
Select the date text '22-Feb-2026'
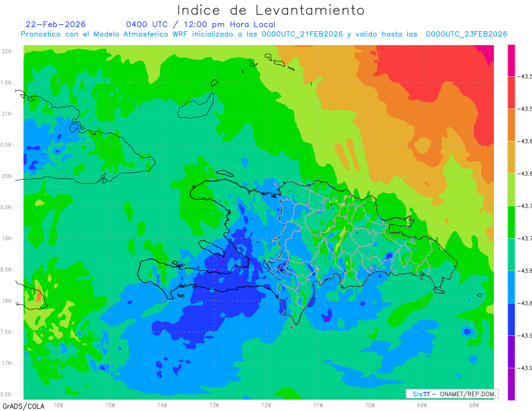56,24
